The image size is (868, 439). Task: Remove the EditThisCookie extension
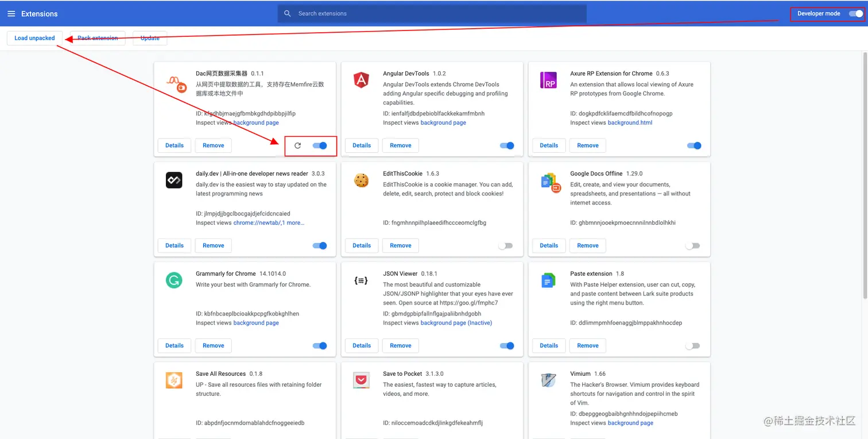pyautogui.click(x=401, y=245)
